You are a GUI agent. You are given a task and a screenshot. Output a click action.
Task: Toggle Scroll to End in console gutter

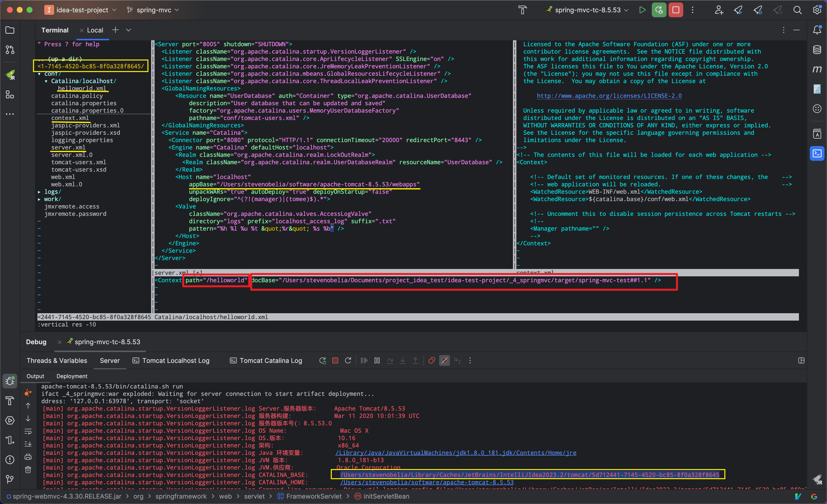[28, 444]
